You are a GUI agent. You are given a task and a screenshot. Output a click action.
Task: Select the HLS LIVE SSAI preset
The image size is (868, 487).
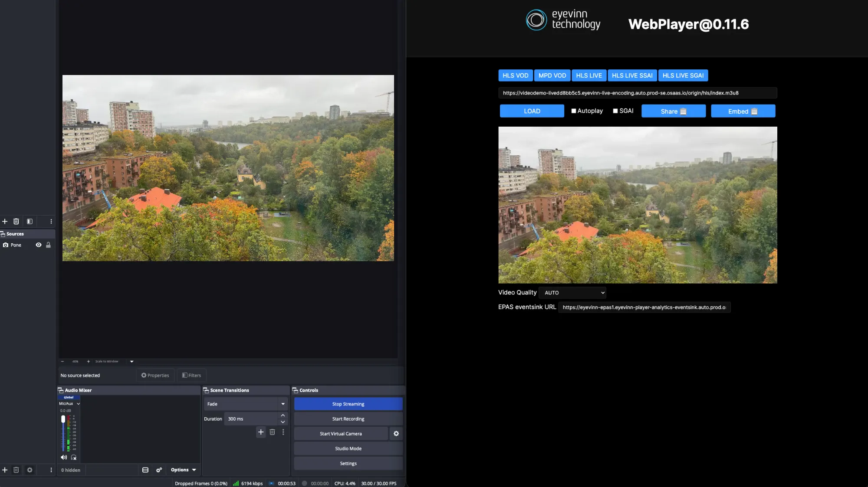click(632, 75)
